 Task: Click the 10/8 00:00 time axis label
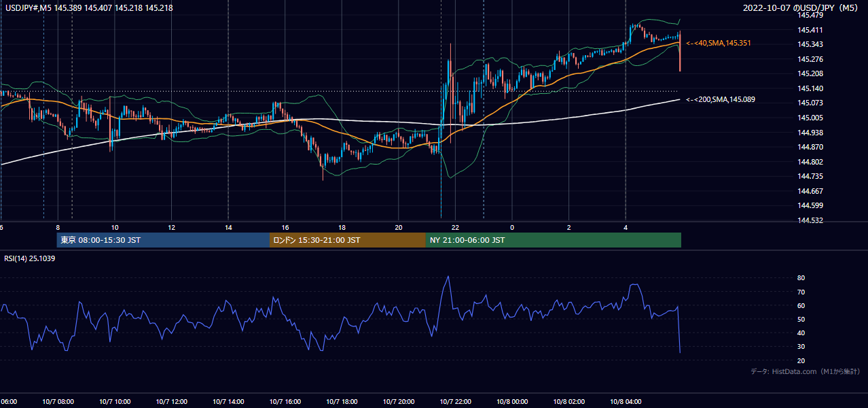point(511,402)
